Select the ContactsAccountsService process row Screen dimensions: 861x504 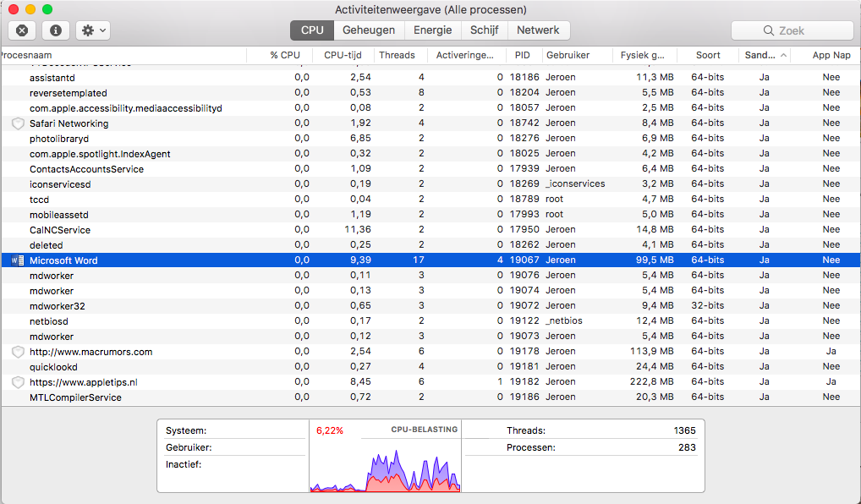430,169
